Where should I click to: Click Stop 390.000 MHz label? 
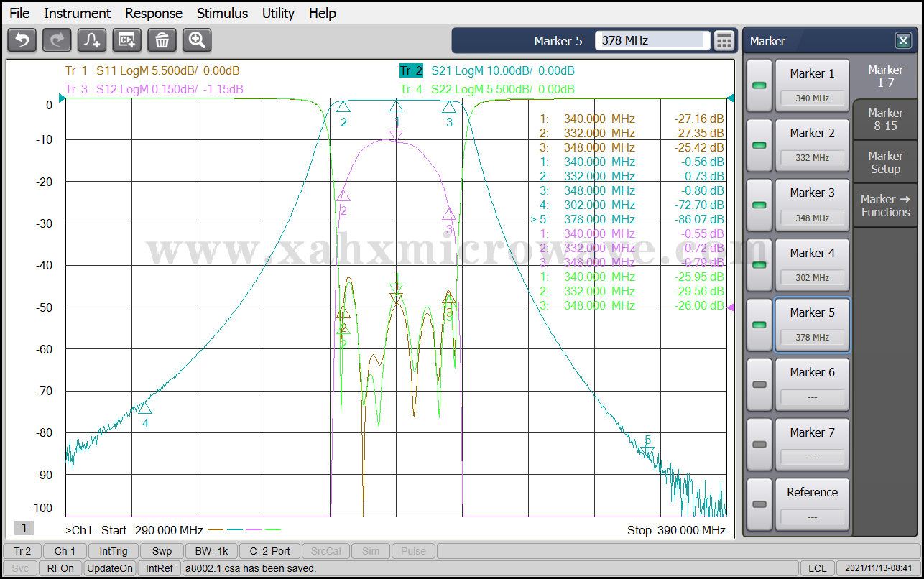coord(676,530)
